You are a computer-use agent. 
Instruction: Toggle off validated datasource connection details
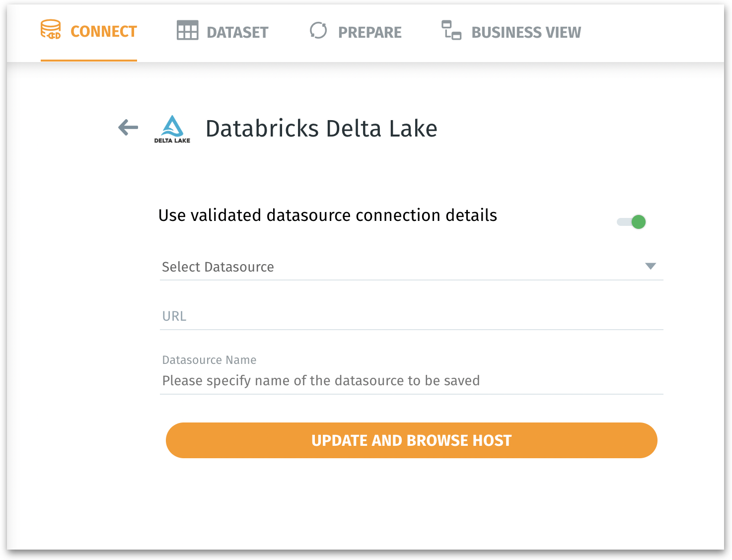pyautogui.click(x=632, y=222)
